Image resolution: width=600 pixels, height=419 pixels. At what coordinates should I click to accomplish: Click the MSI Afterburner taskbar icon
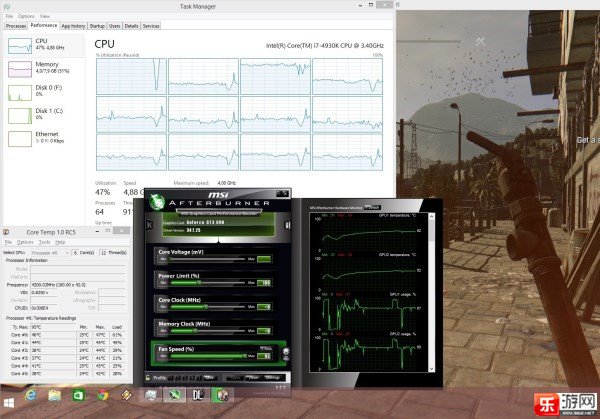[174, 395]
